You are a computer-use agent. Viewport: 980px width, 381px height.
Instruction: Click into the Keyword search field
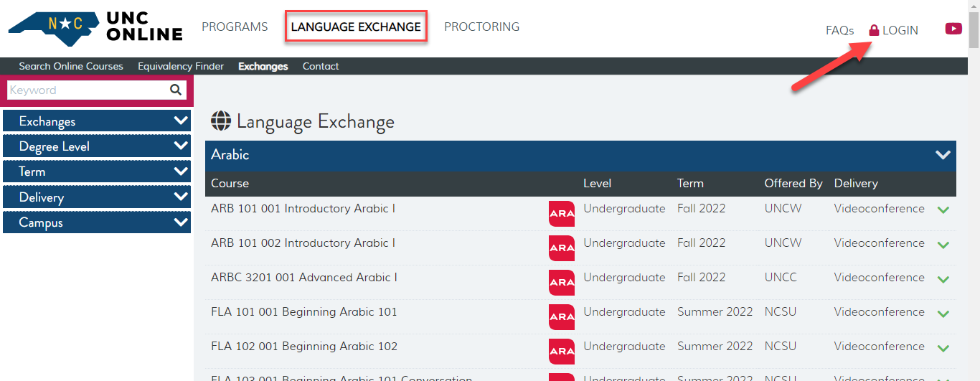pyautogui.click(x=86, y=90)
